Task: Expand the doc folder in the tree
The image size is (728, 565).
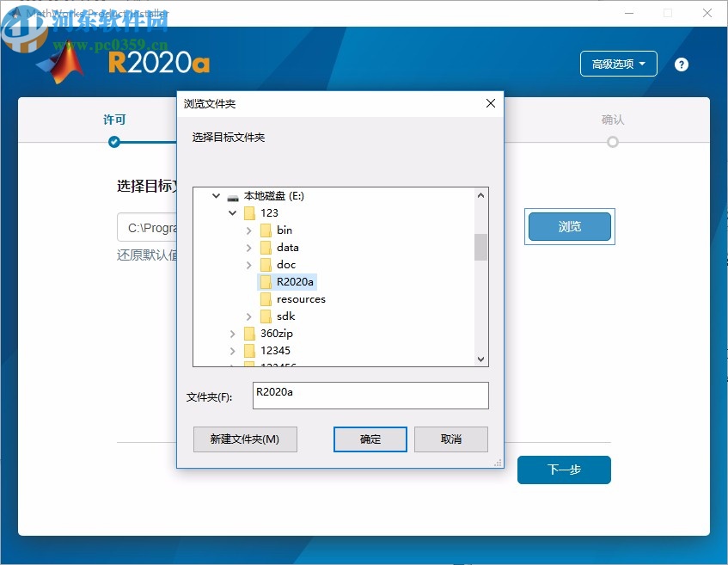Action: pyautogui.click(x=248, y=264)
